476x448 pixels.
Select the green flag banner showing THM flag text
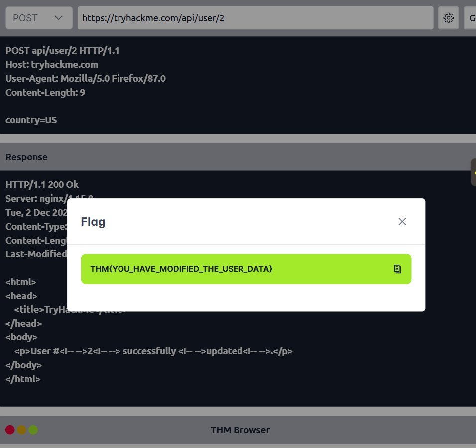pos(246,269)
